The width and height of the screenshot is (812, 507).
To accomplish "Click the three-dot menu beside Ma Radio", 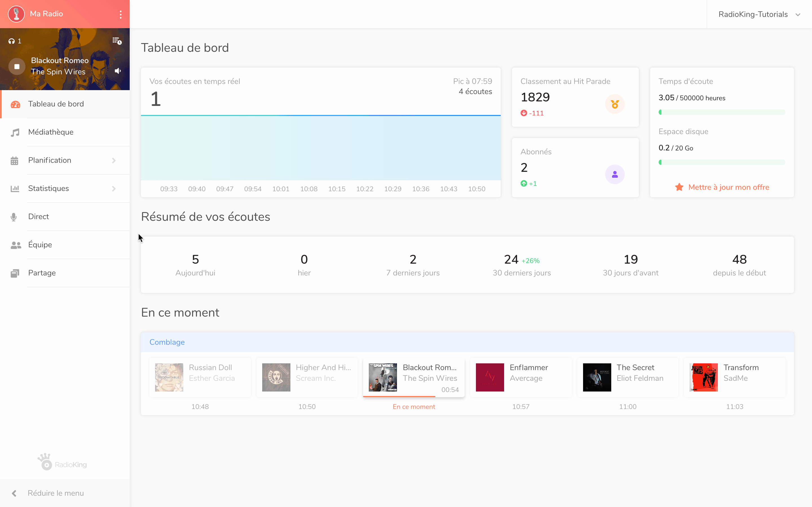I will 120,14.
